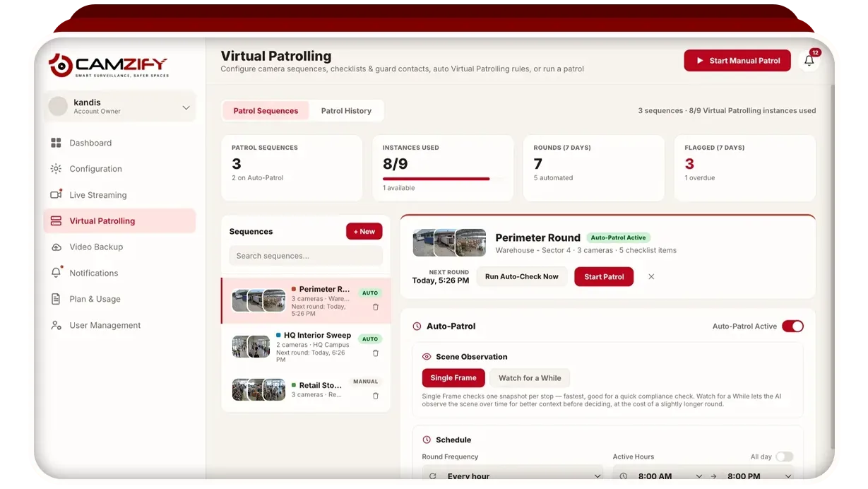Click the Start Patrol button
The height and width of the screenshot is (489, 868).
(x=604, y=277)
